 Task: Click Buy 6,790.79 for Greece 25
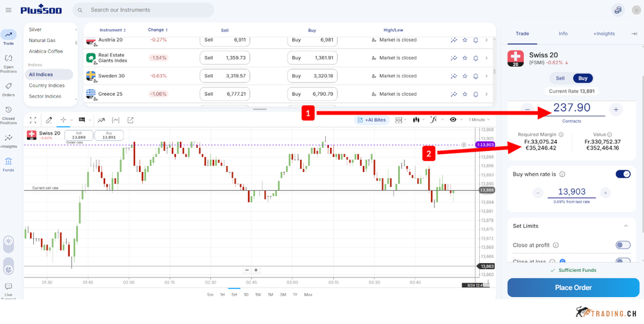pos(312,94)
